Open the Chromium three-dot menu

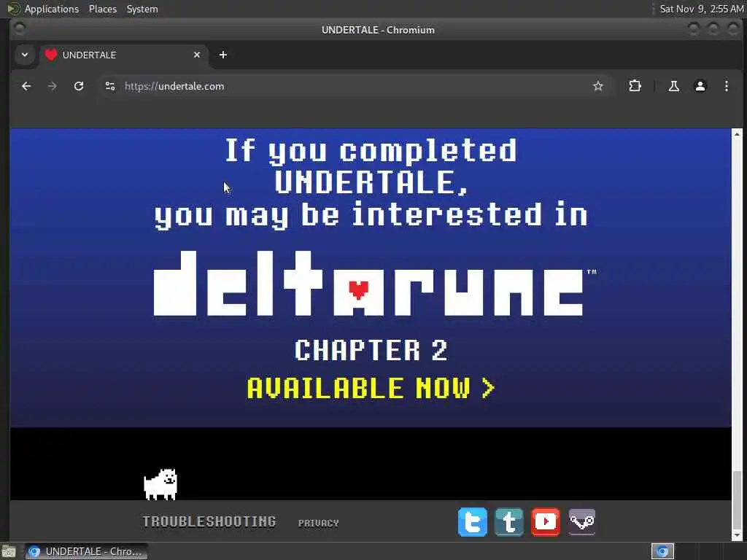coord(726,86)
